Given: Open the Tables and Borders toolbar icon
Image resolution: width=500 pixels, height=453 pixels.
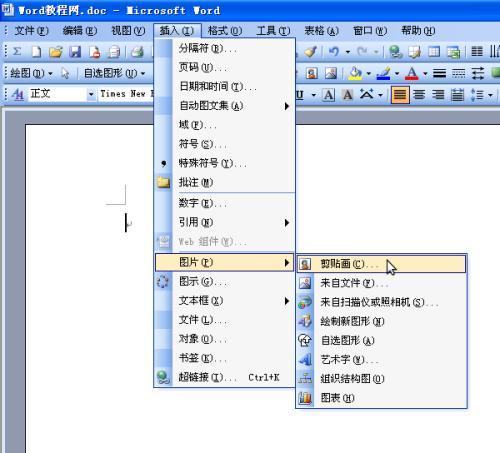Looking at the screenshot, I should pyautogui.click(x=415, y=52).
